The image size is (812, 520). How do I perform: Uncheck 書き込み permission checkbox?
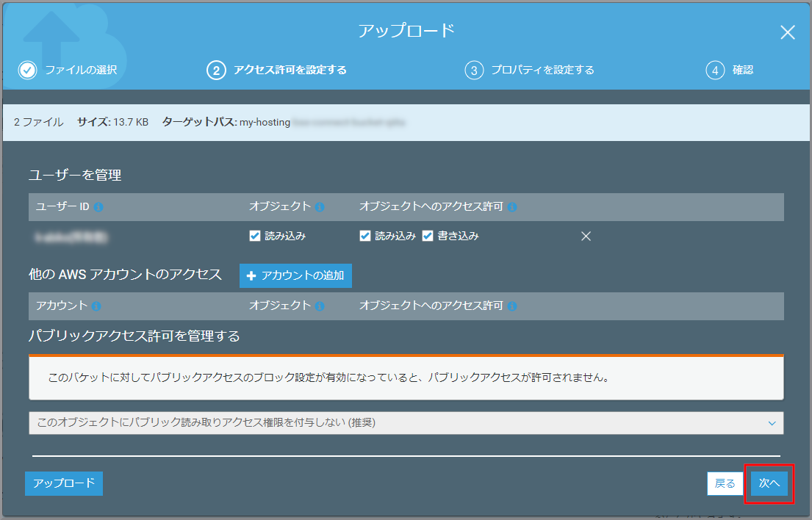click(428, 236)
